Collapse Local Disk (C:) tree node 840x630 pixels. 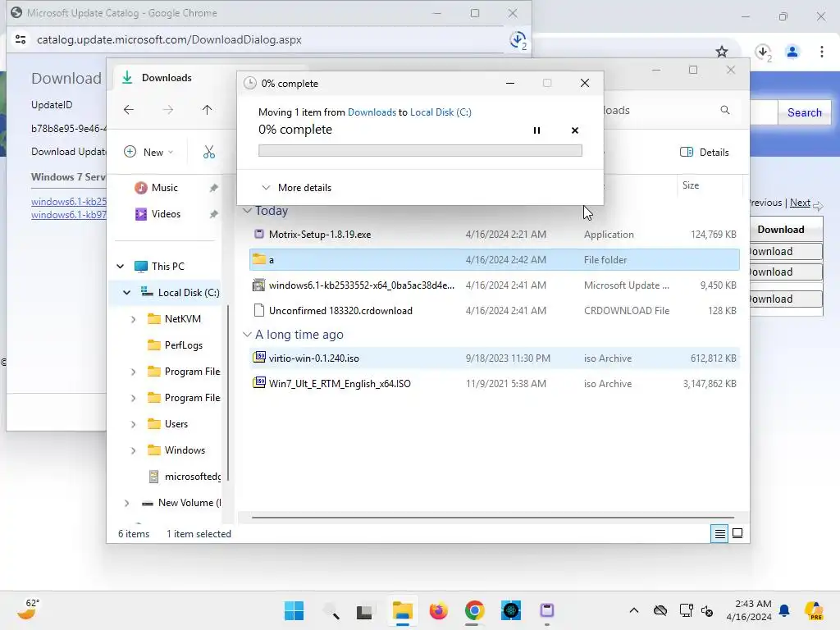point(127,293)
